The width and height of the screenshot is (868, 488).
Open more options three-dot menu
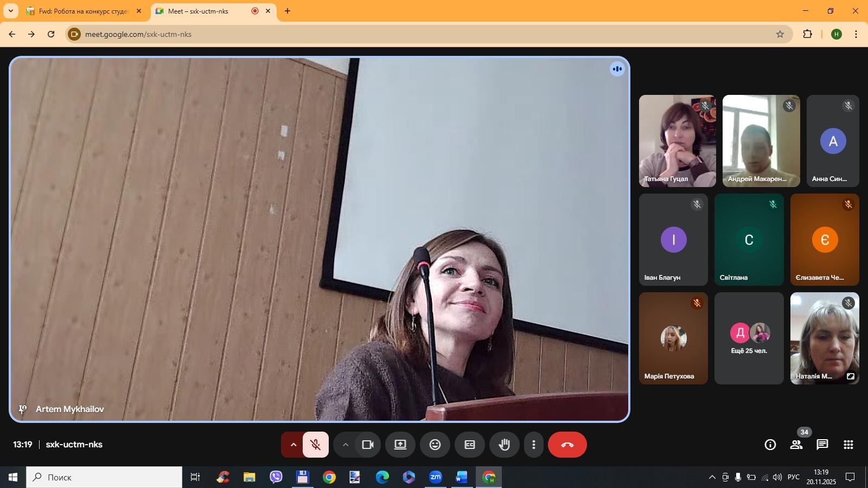click(534, 445)
